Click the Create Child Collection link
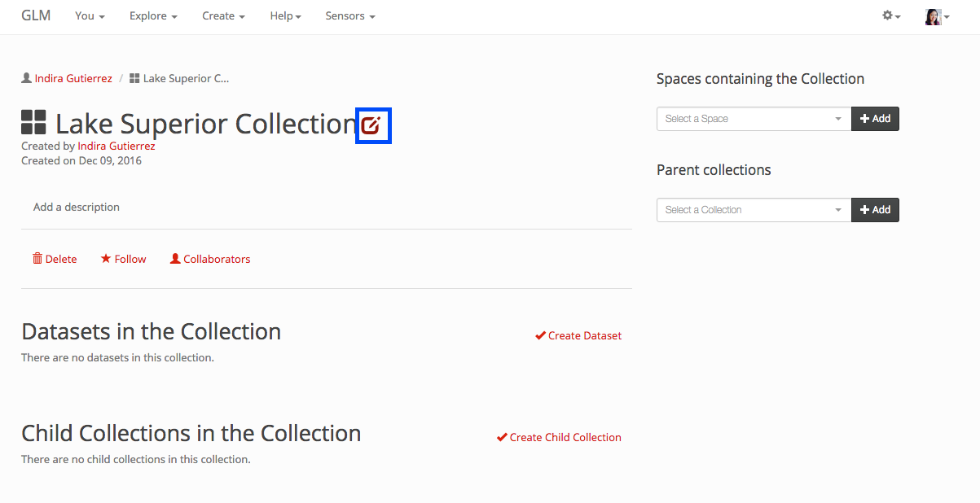 tap(565, 437)
